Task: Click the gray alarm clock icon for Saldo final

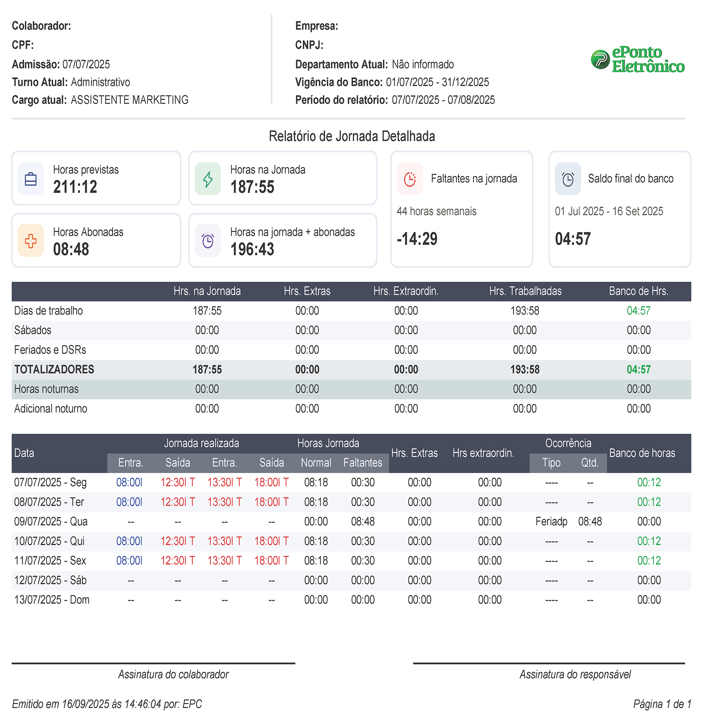Action: [x=568, y=179]
